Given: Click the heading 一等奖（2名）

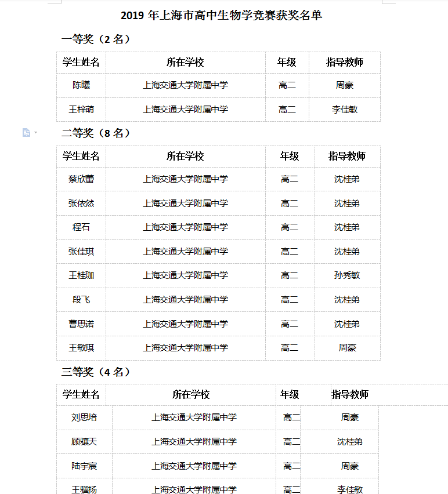Looking at the screenshot, I should (x=96, y=39).
